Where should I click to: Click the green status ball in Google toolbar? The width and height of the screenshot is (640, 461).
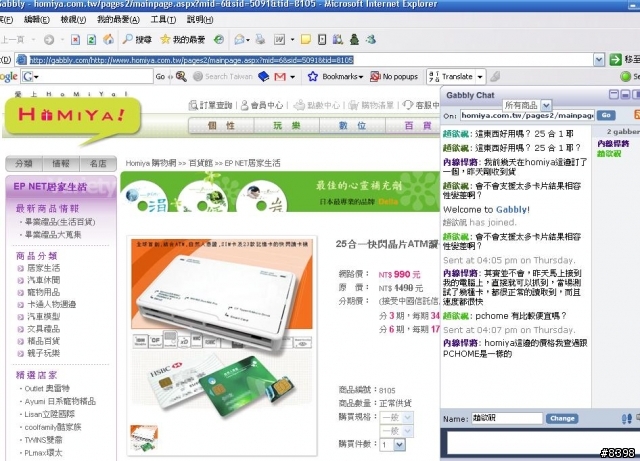click(625, 76)
